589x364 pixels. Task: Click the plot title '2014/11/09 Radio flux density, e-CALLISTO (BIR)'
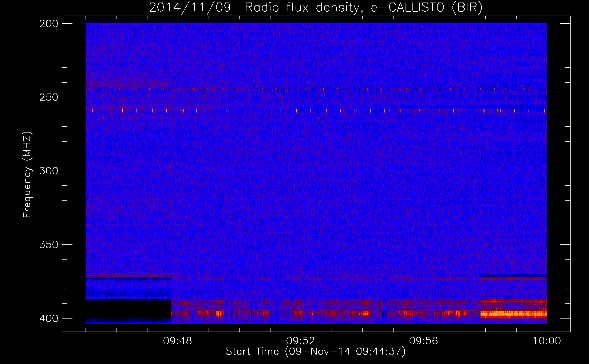316,8
